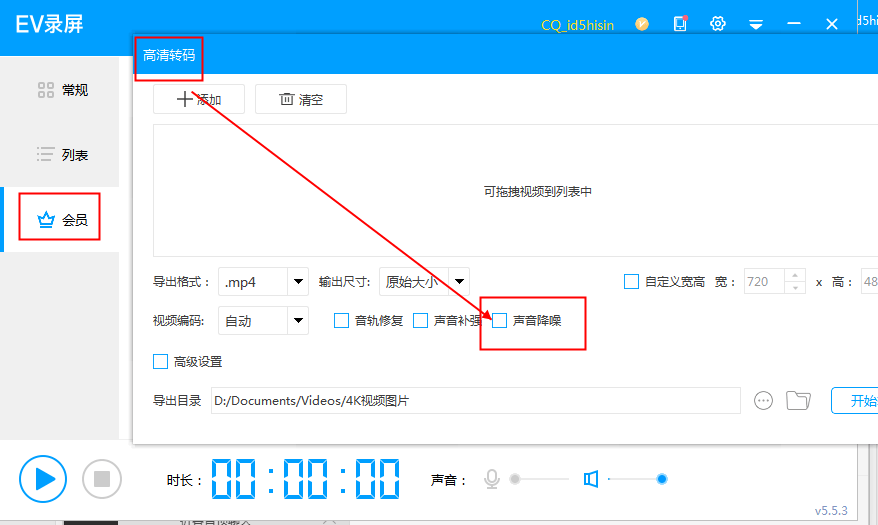Screen dimensions: 878x525
Task: Open the 会员 sidebar section
Action: tap(59, 219)
